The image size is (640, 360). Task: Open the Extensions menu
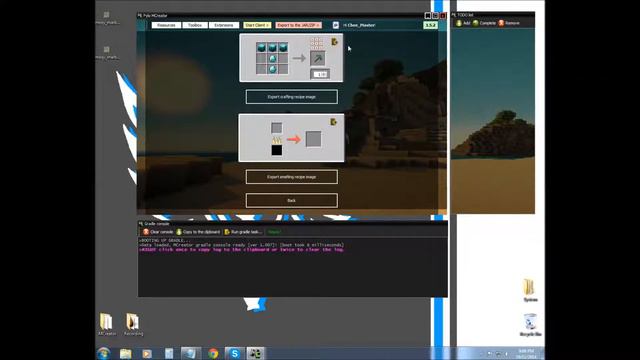coord(224,25)
